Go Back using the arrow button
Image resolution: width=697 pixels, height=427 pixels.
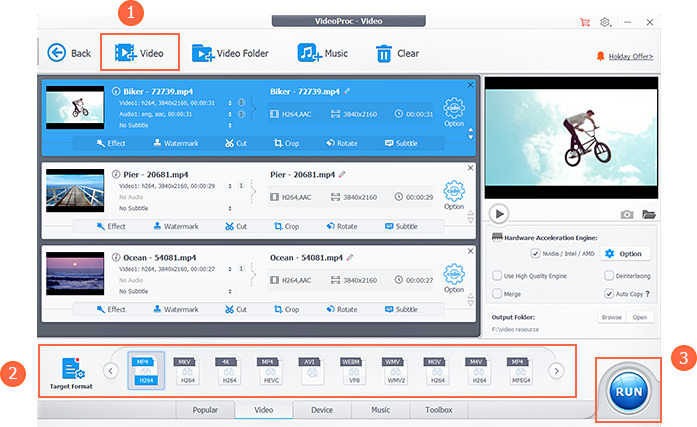coord(68,53)
